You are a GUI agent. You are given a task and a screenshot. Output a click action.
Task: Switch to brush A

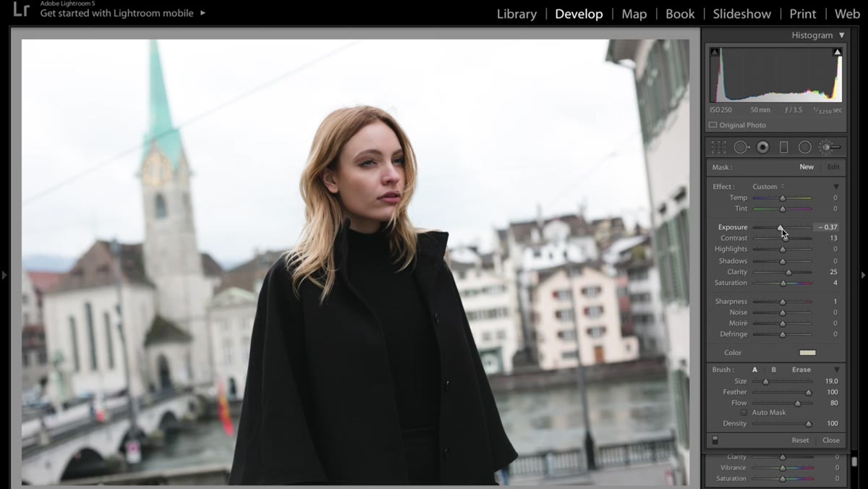click(755, 370)
